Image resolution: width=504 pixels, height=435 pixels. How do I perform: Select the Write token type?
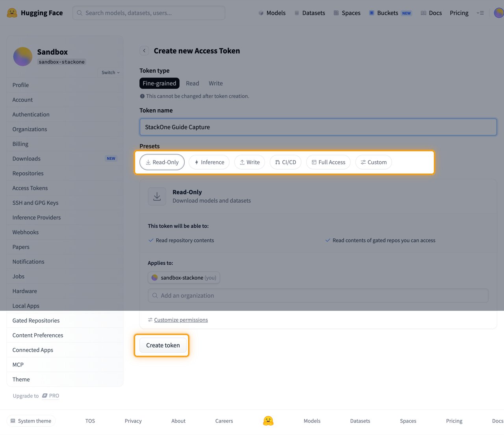pos(216,83)
